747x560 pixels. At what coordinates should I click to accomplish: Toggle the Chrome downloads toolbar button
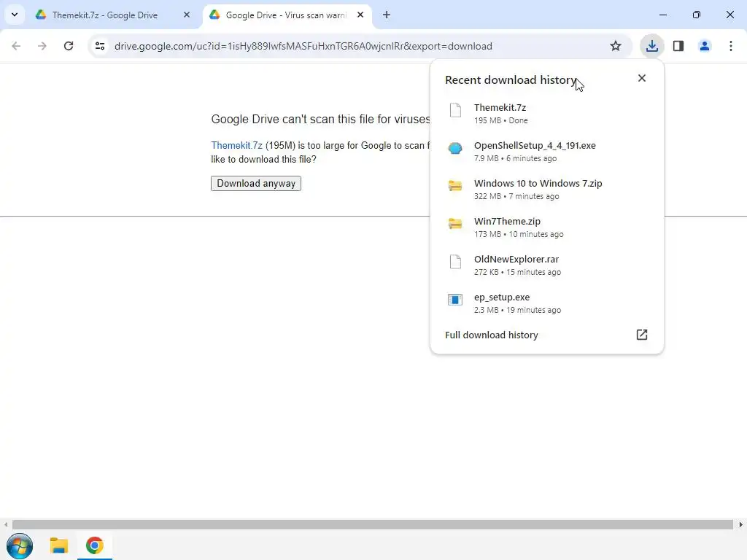(x=651, y=46)
